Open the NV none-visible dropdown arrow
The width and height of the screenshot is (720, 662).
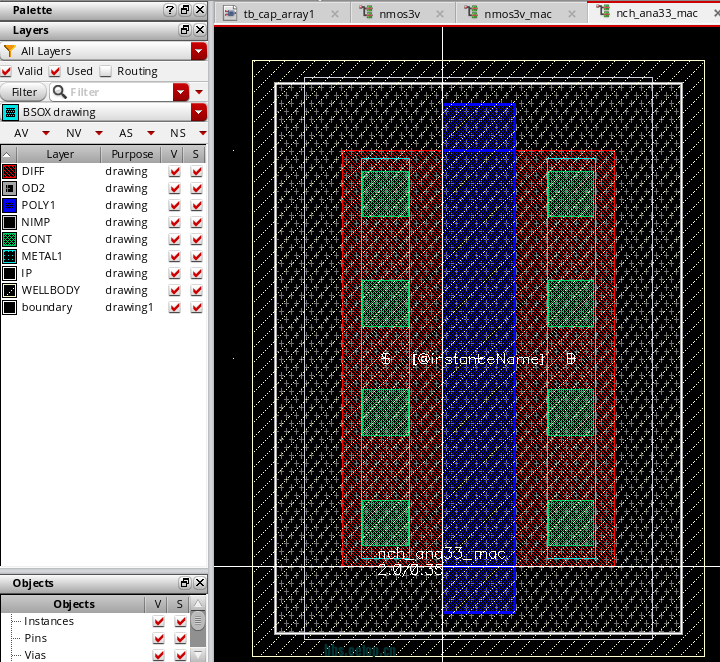tap(99, 133)
